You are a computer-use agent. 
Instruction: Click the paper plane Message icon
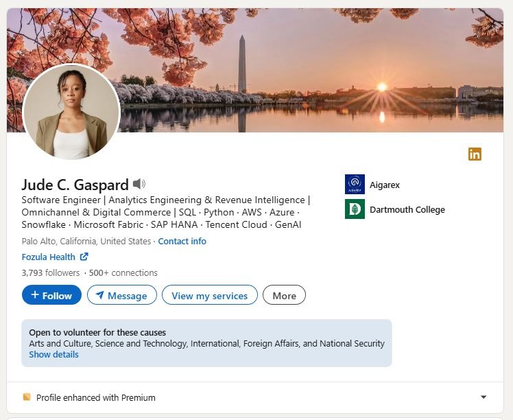(100, 295)
